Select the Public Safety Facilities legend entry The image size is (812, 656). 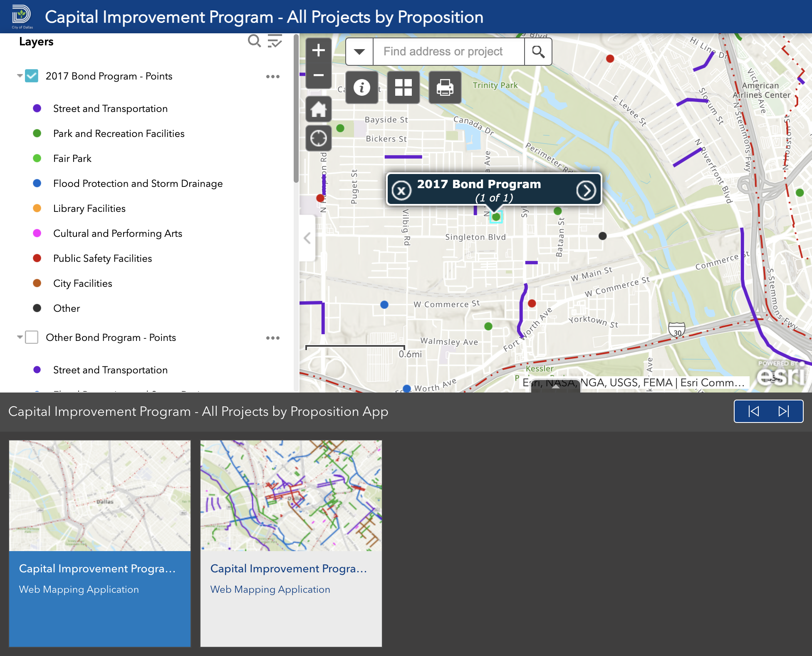tap(103, 258)
